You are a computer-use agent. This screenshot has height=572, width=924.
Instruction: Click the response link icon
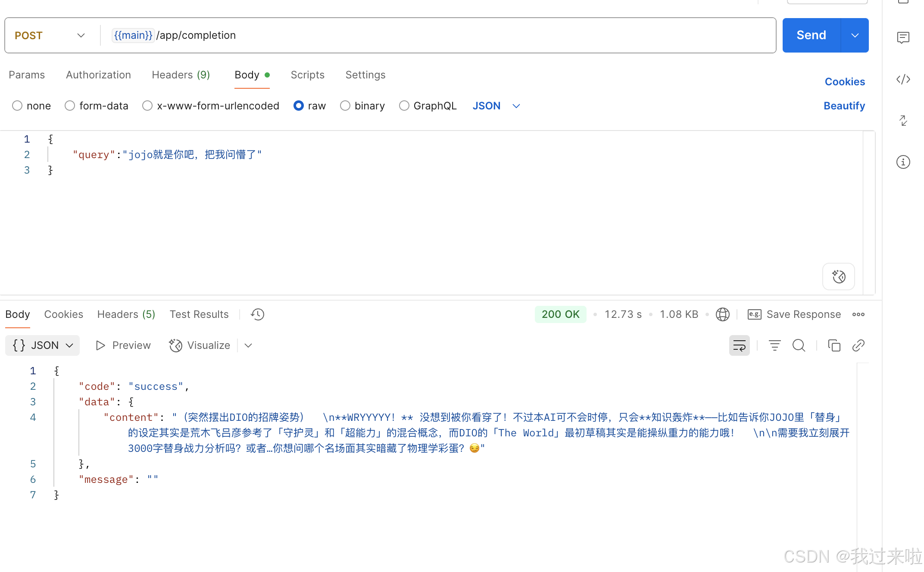(x=858, y=345)
